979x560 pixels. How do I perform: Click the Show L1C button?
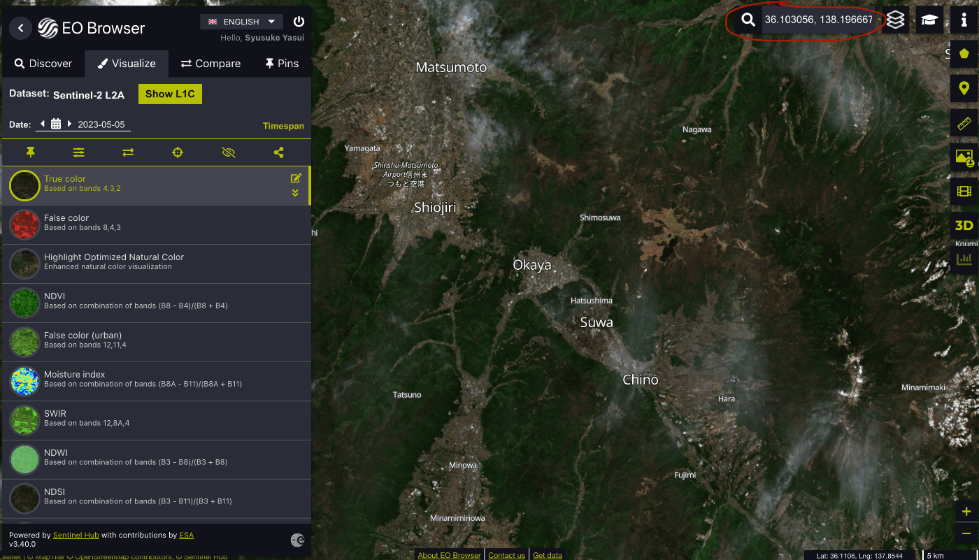(x=170, y=94)
